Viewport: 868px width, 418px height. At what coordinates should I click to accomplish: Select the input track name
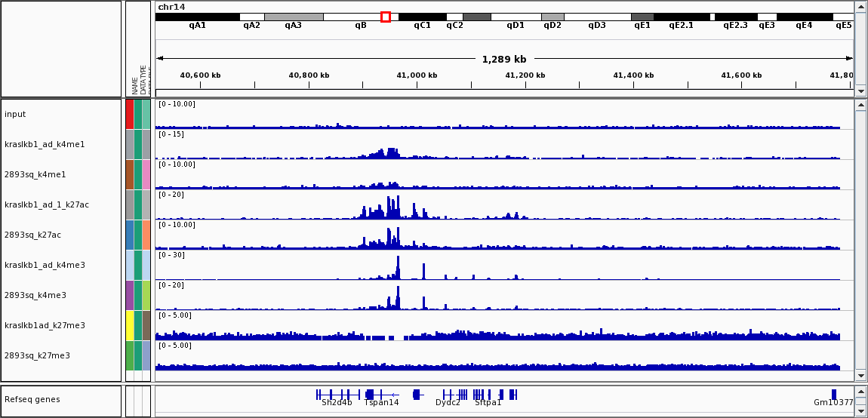pos(15,114)
